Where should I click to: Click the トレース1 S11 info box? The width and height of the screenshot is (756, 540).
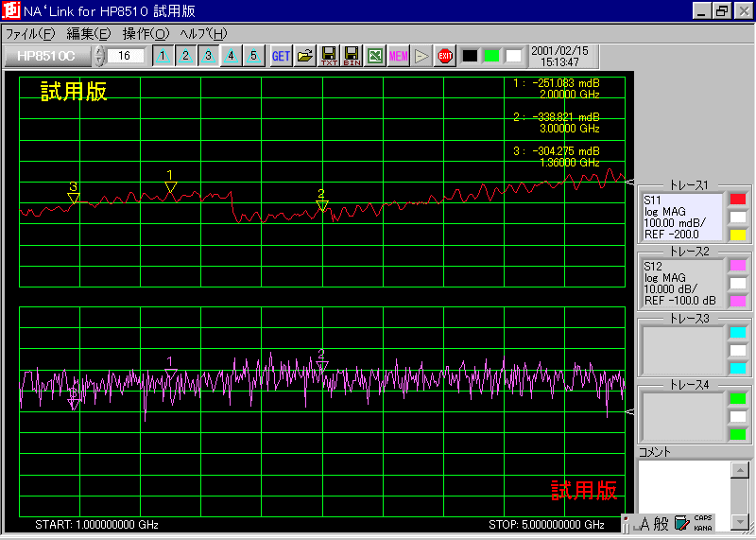[682, 218]
